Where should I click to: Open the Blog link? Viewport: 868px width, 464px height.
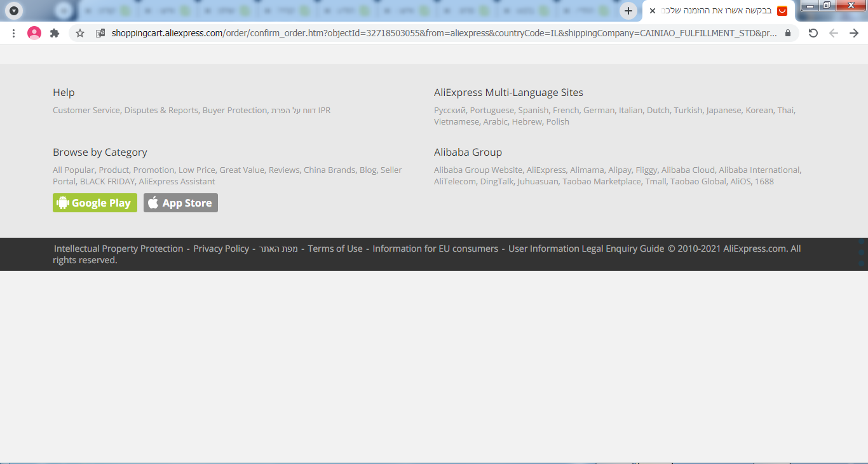click(x=368, y=170)
